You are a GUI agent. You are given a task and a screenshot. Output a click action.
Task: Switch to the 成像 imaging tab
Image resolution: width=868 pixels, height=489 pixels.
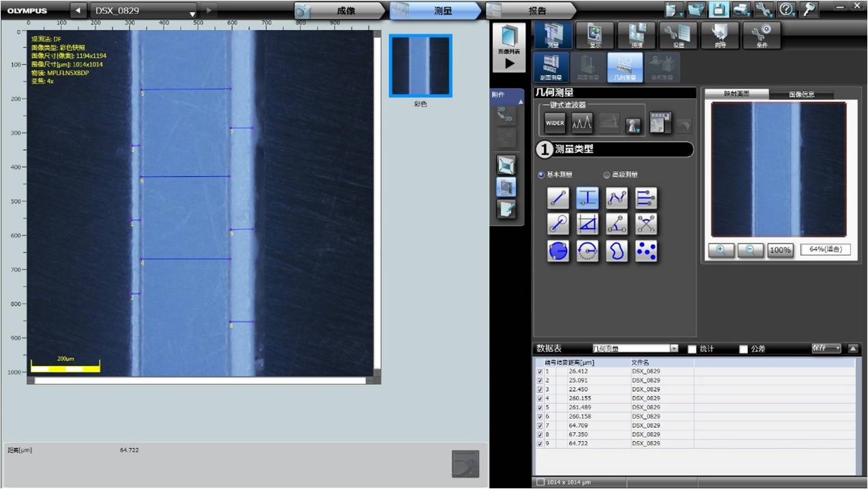pyautogui.click(x=345, y=11)
